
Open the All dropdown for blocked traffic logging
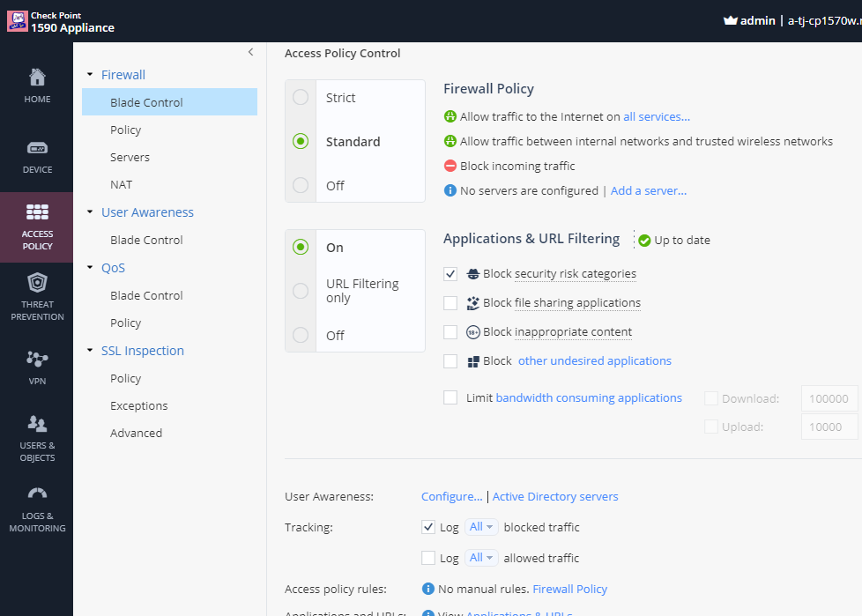(481, 526)
